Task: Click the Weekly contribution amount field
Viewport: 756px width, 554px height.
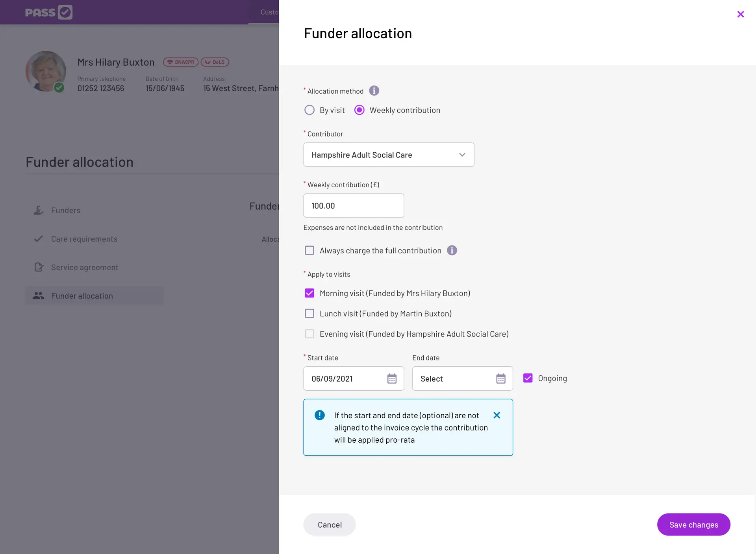Action: pyautogui.click(x=353, y=205)
